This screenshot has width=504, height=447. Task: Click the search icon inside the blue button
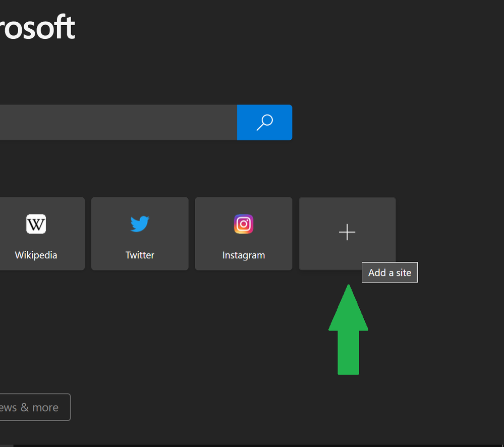[264, 122]
